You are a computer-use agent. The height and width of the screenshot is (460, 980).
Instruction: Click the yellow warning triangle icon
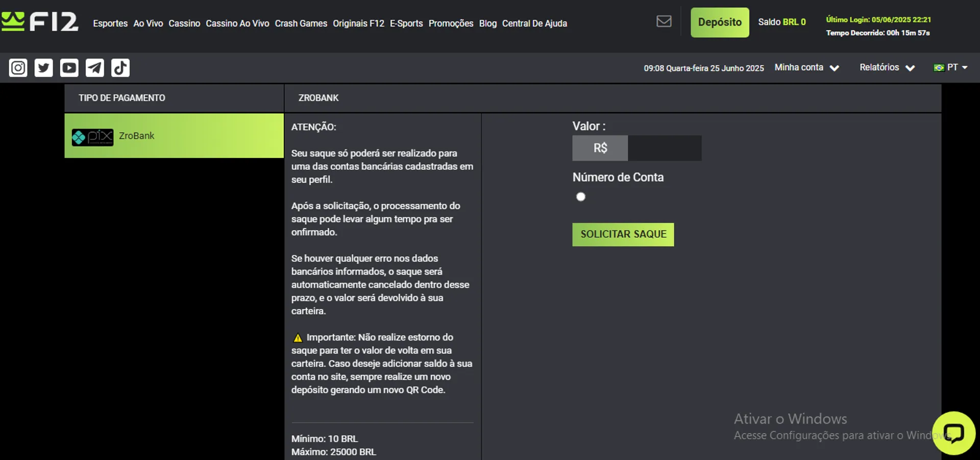[x=298, y=338]
